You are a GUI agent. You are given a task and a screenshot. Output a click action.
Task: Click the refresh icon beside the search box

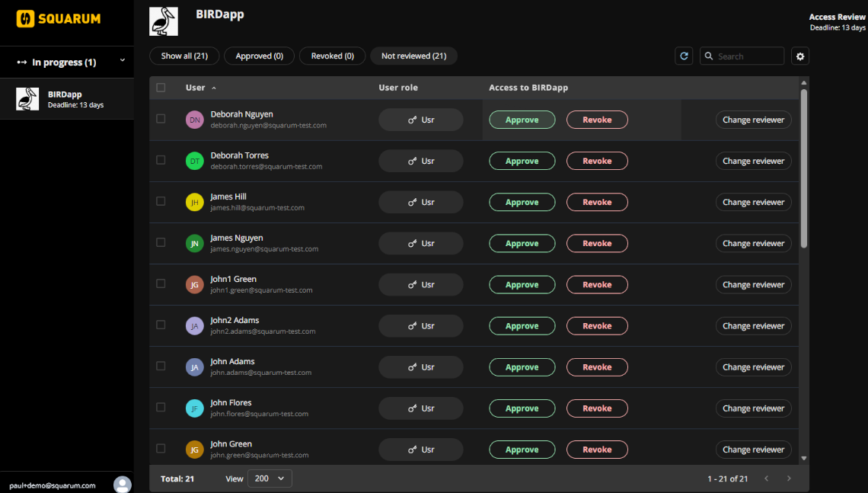tap(684, 56)
